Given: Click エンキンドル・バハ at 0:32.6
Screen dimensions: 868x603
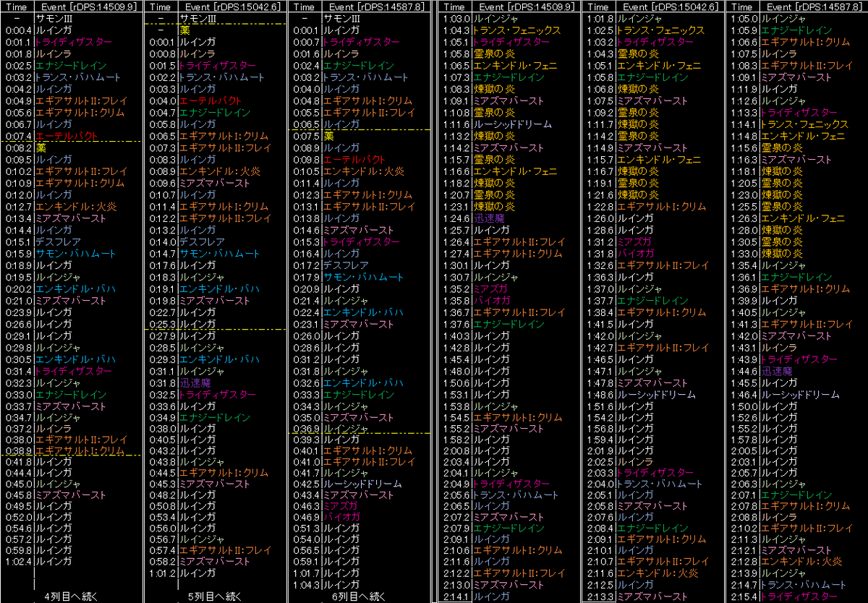Looking at the screenshot, I should pyautogui.click(x=363, y=383).
